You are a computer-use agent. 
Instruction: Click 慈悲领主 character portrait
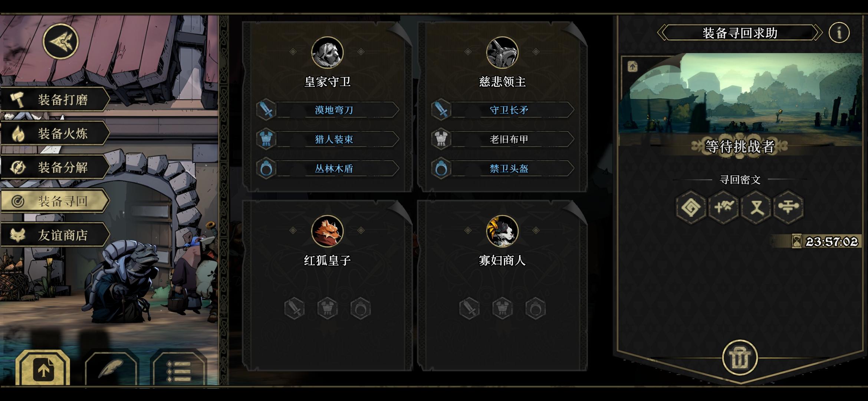[x=502, y=52]
